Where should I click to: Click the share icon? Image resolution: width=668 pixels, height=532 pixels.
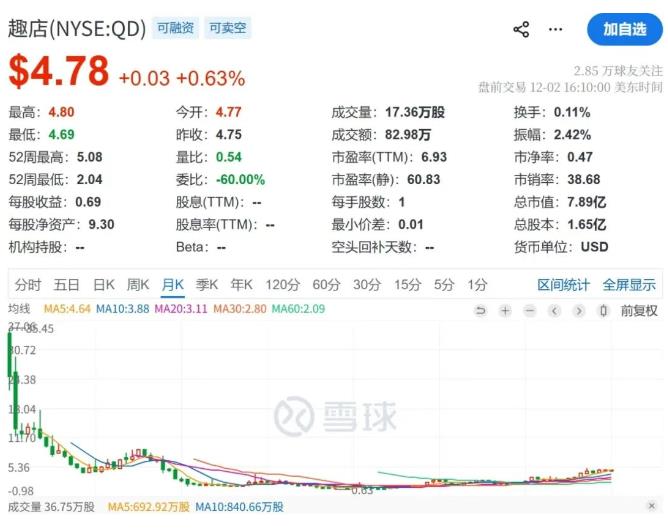pos(521,30)
